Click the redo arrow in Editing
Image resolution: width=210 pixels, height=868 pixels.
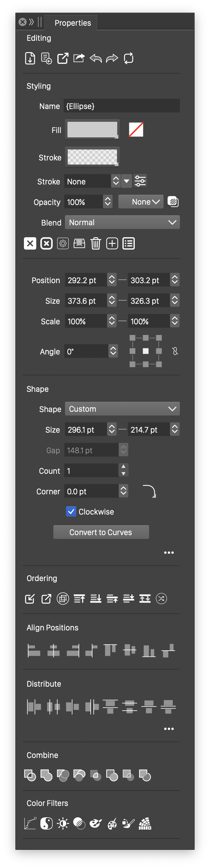tap(112, 58)
